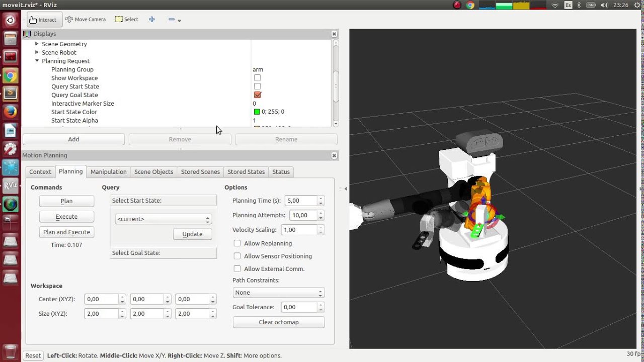Open the toolbar remove-tool dropdown arrow
The width and height of the screenshot is (644, 362).
tap(180, 21)
